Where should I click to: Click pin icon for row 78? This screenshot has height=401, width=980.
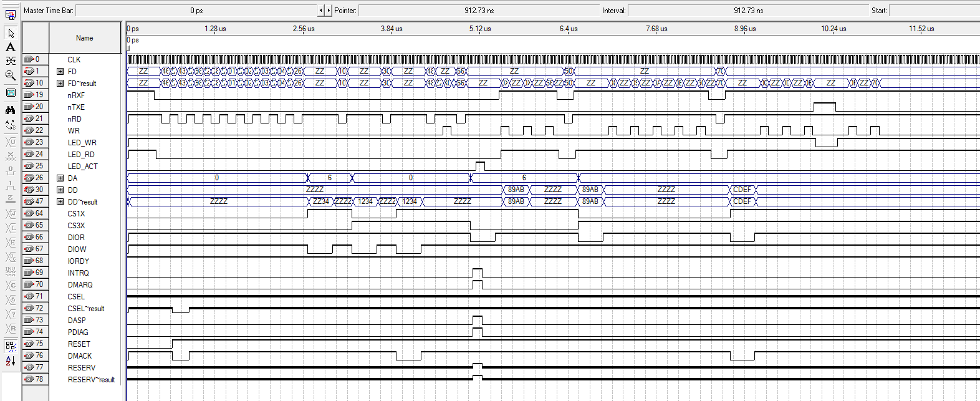(28, 379)
